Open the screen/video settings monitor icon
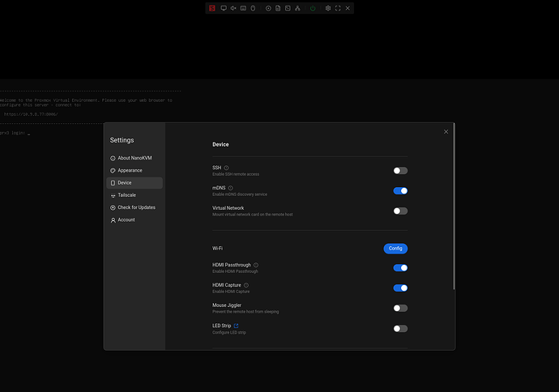 224,8
